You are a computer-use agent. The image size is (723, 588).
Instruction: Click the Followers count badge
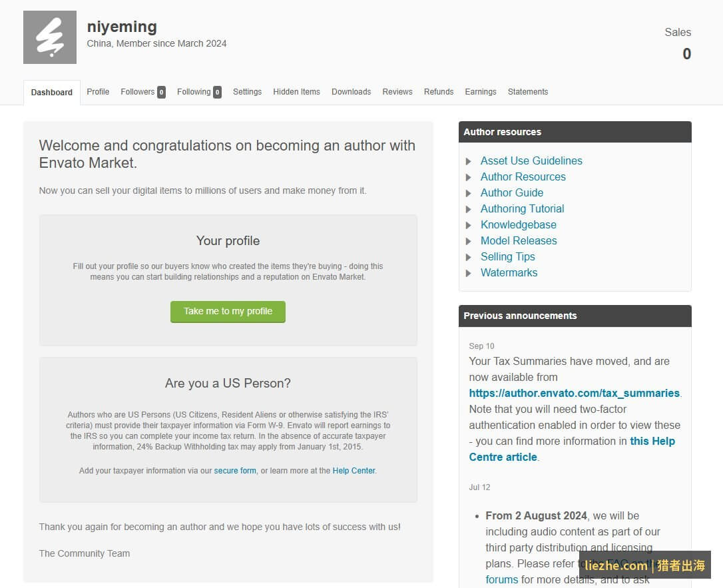coord(161,93)
